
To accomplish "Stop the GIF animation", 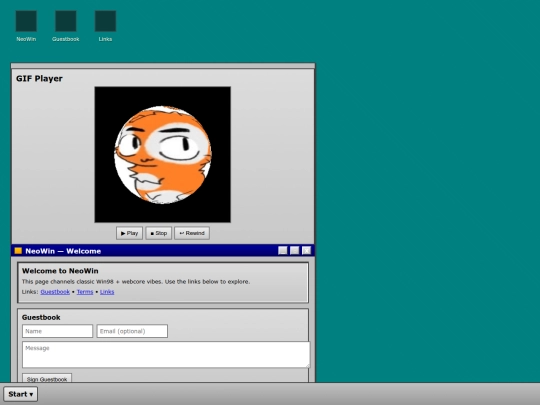I will coord(158,233).
